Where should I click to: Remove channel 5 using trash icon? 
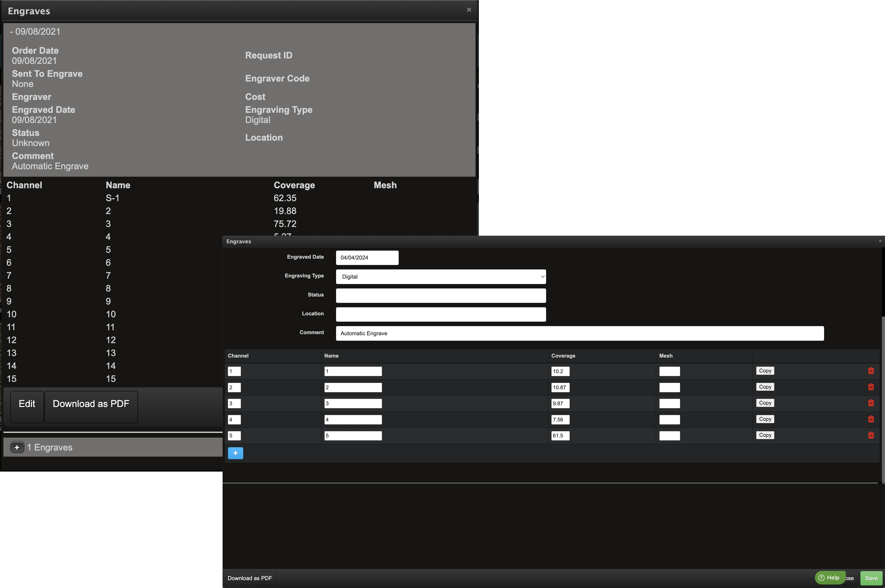coord(871,435)
